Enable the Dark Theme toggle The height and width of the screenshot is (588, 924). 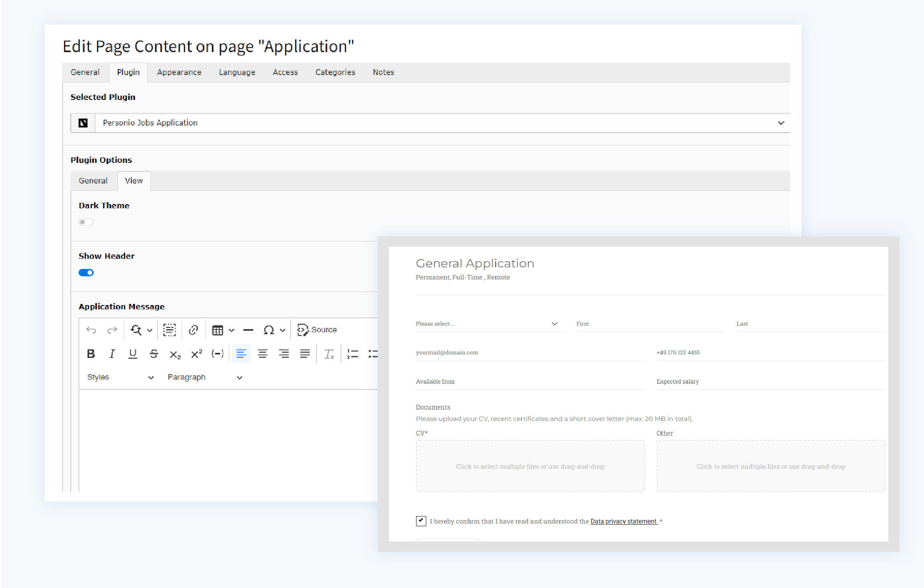[86, 222]
